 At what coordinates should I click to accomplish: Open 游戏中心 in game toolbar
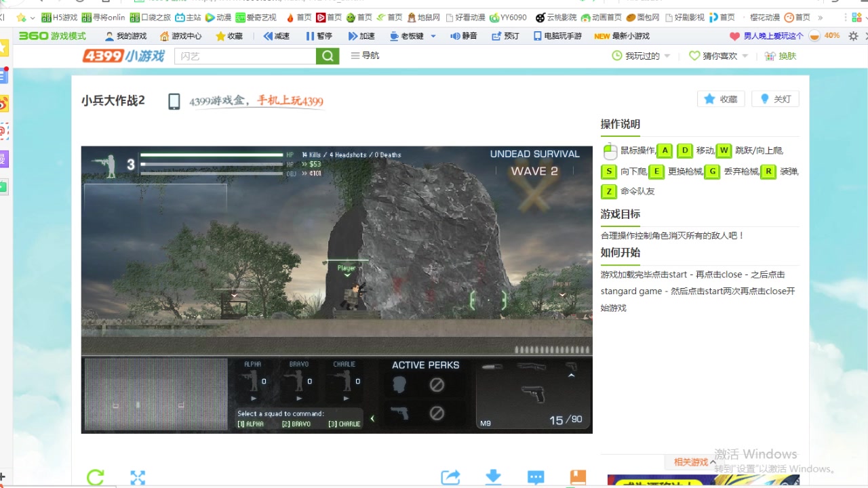180,36
